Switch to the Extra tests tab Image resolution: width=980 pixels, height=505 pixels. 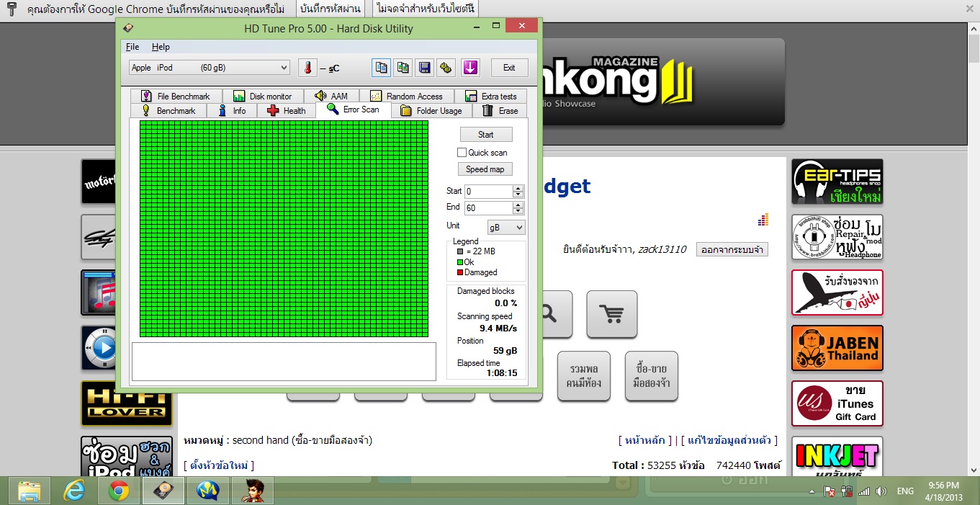click(491, 97)
